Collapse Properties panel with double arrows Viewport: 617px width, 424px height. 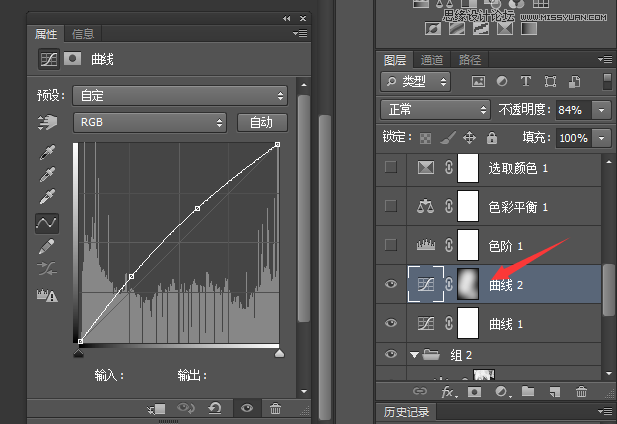tap(286, 18)
